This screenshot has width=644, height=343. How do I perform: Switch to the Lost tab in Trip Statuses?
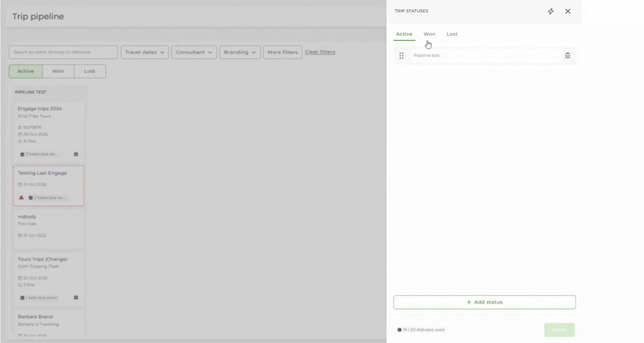point(452,34)
